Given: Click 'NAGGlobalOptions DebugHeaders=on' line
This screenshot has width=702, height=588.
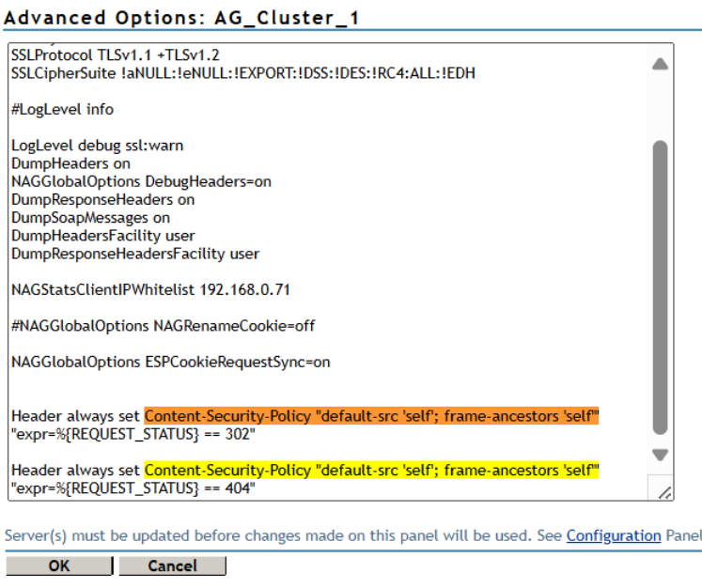Looking at the screenshot, I should coord(142,181).
